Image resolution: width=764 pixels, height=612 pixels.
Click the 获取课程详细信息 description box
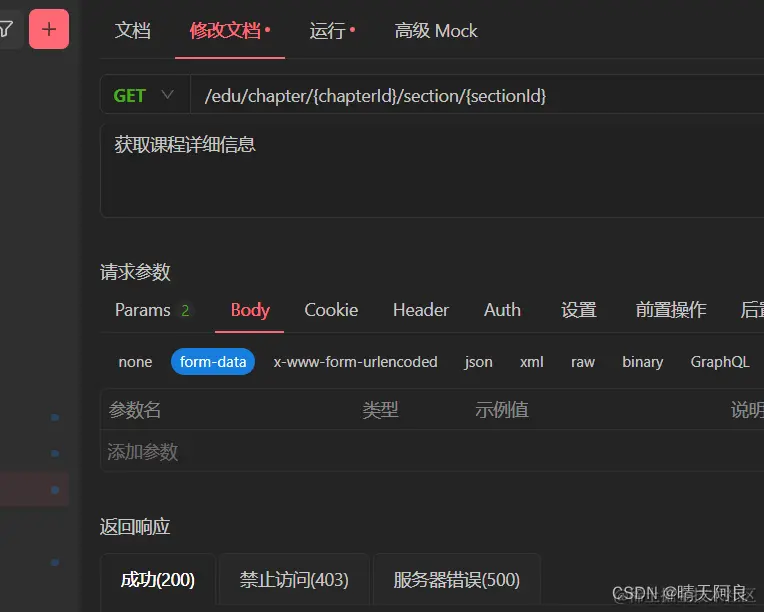[432, 170]
